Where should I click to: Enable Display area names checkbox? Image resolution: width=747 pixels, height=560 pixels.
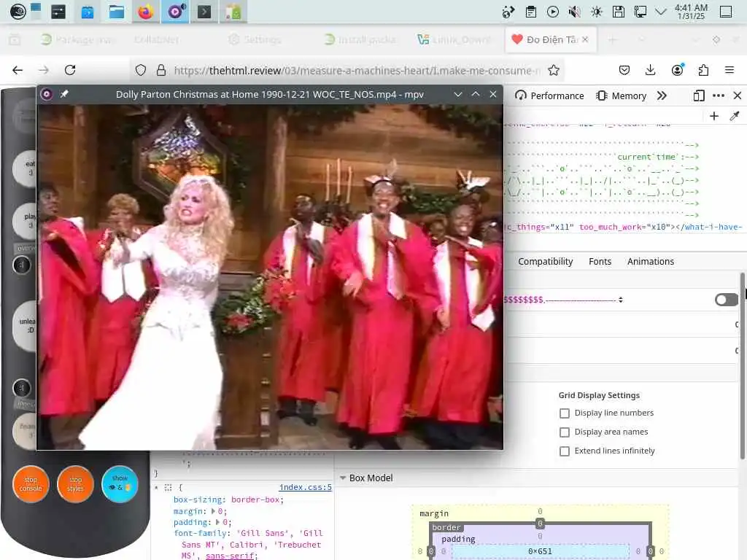tap(565, 432)
